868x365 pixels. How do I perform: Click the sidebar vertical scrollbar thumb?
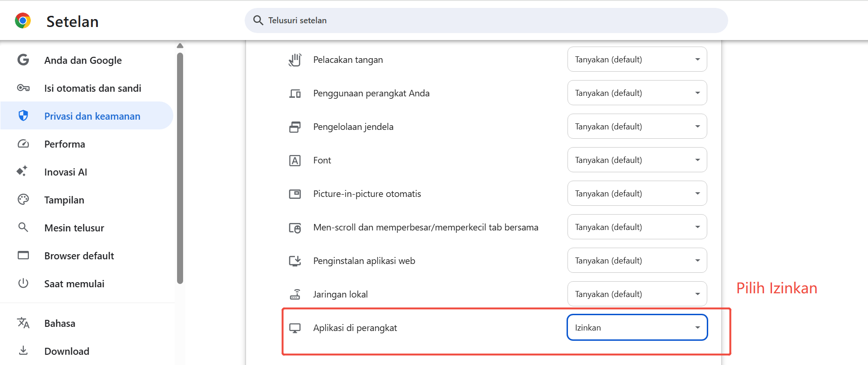pos(180,168)
